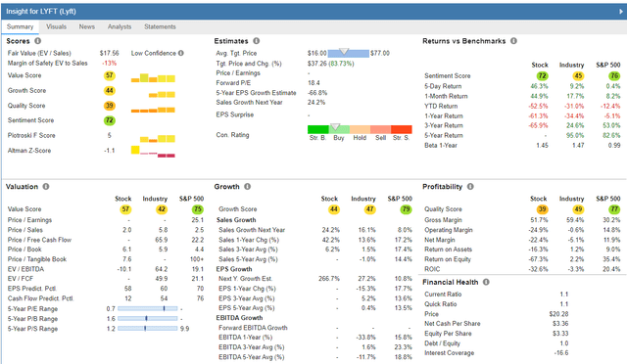Open the Statements tab
Image resolution: width=627 pixels, height=364 pixels.
click(x=160, y=26)
